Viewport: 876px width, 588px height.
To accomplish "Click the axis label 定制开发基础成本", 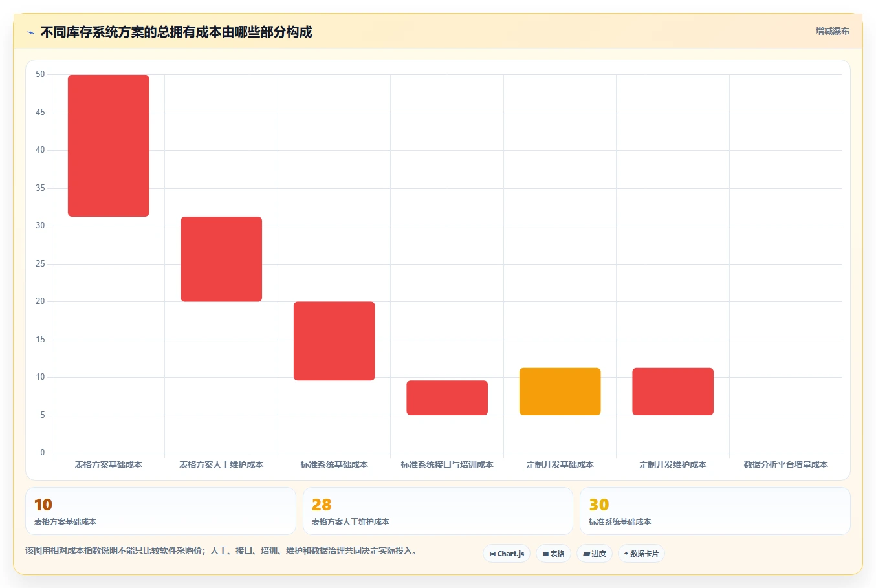I will [x=560, y=464].
